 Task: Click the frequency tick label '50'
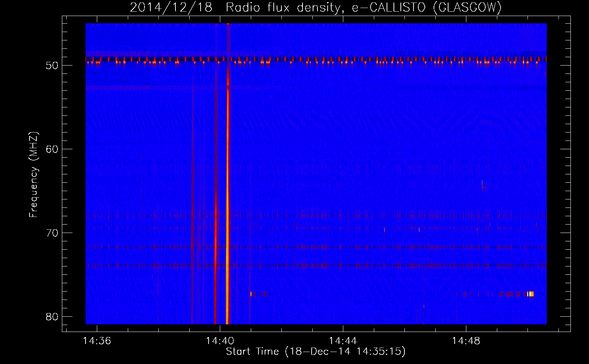pos(52,66)
